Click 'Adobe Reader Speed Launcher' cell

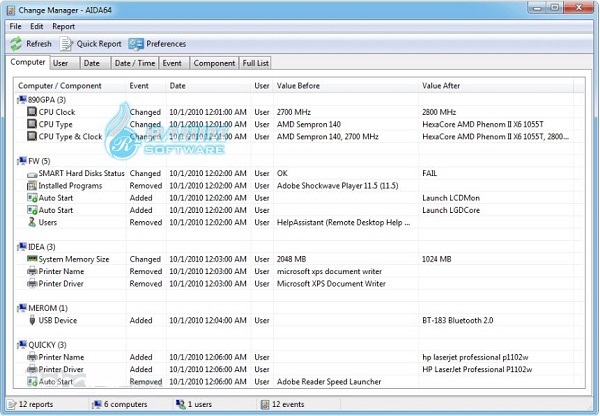click(329, 382)
